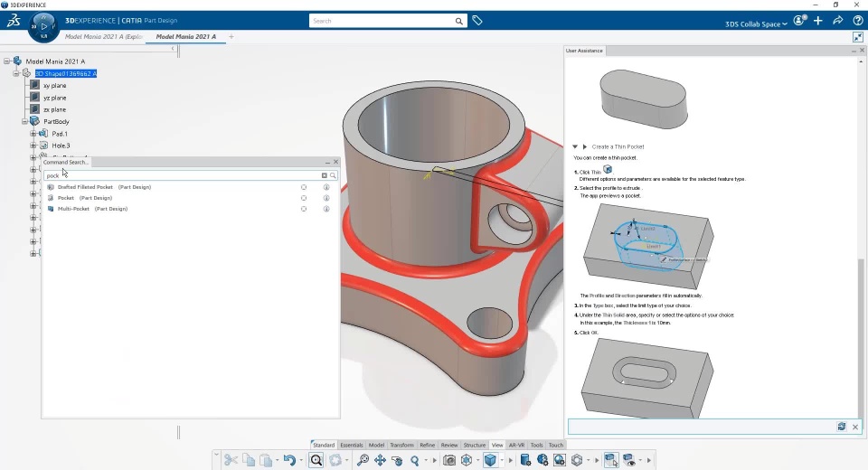Viewport: 868px width, 470px height.
Task: Select the Pocket (Part Design) command result
Action: 85,198
